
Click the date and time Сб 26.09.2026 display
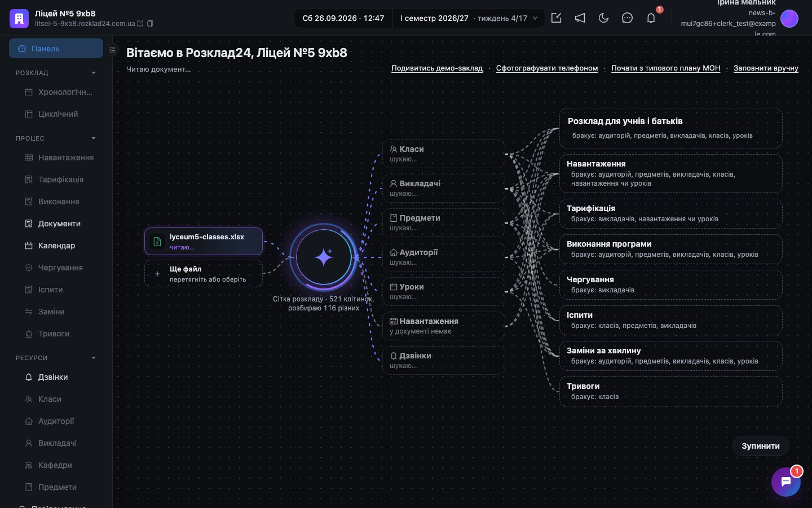click(343, 18)
